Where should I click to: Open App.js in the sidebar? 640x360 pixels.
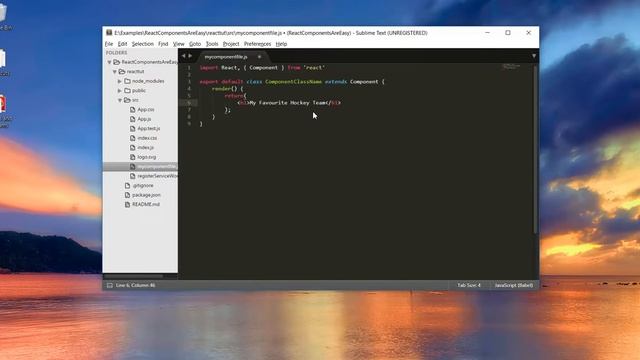(144, 119)
